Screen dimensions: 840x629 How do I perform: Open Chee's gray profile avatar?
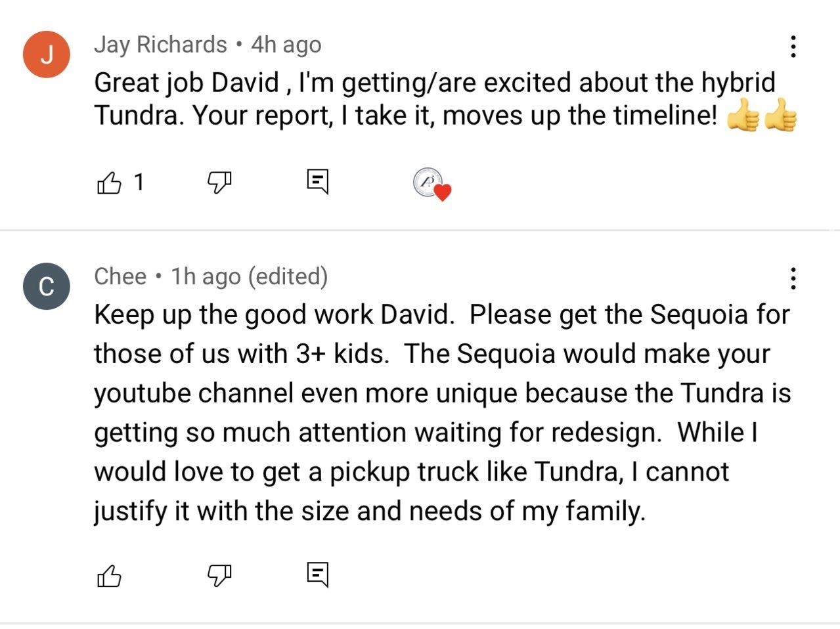(47, 286)
